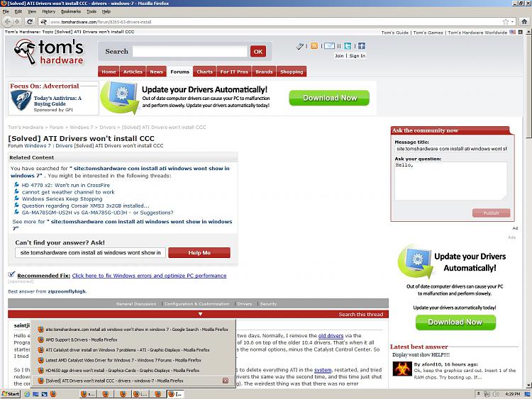Click the biohazard avatar of aford10
The image size is (532, 399).
click(402, 369)
